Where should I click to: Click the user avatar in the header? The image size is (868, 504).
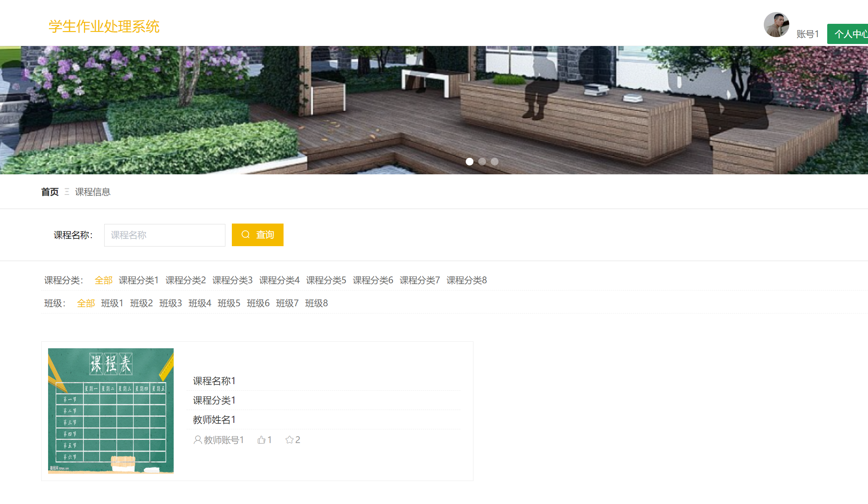(x=776, y=25)
